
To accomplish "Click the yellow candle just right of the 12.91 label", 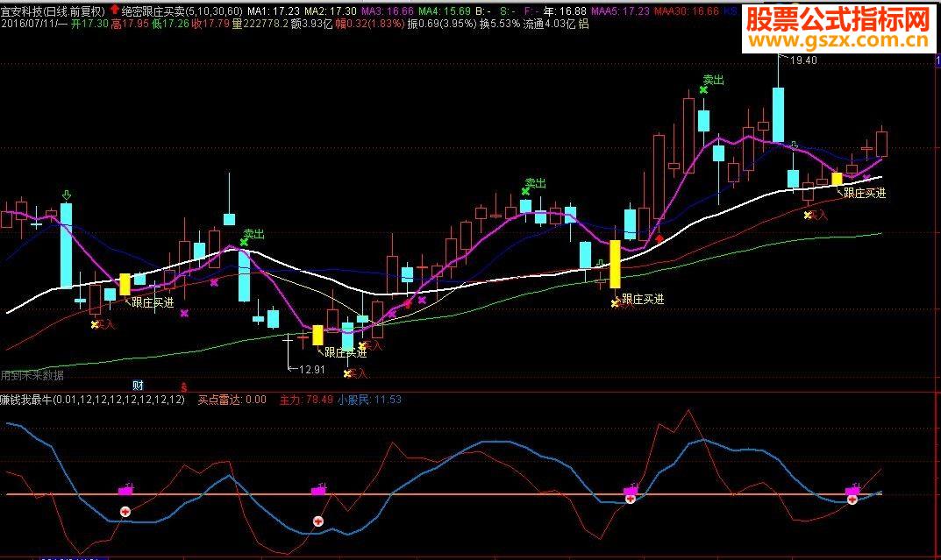I will point(317,335).
